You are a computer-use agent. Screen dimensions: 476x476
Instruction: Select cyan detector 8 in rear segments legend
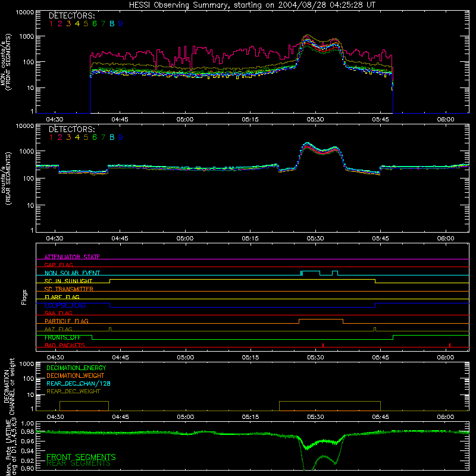112,137
